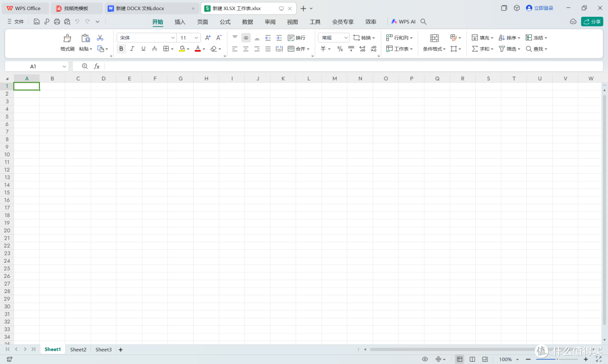The height and width of the screenshot is (364, 608).
Task: Click the increase indent icon
Action: click(279, 38)
